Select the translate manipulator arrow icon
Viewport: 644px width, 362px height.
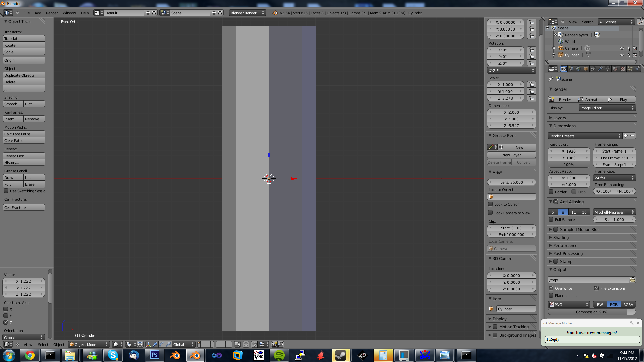[155, 344]
